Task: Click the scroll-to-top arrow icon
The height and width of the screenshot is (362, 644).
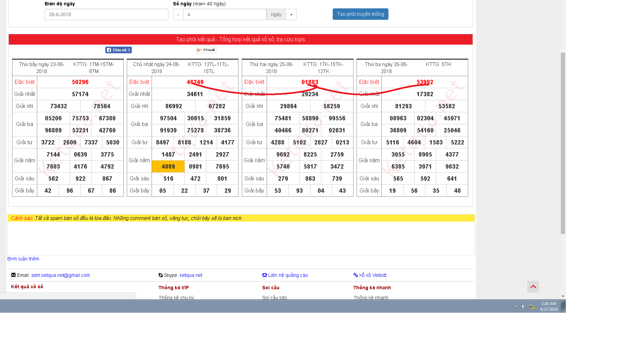Action: pos(533,287)
